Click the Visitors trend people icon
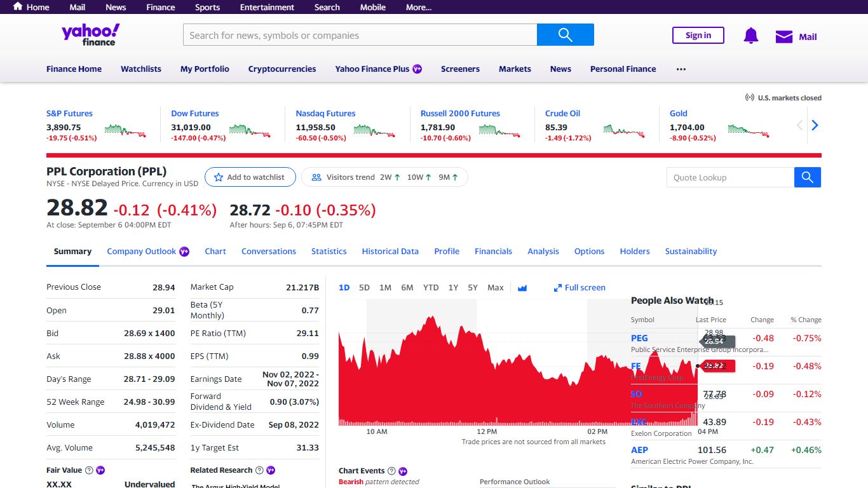The height and width of the screenshot is (488, 868). coord(316,177)
